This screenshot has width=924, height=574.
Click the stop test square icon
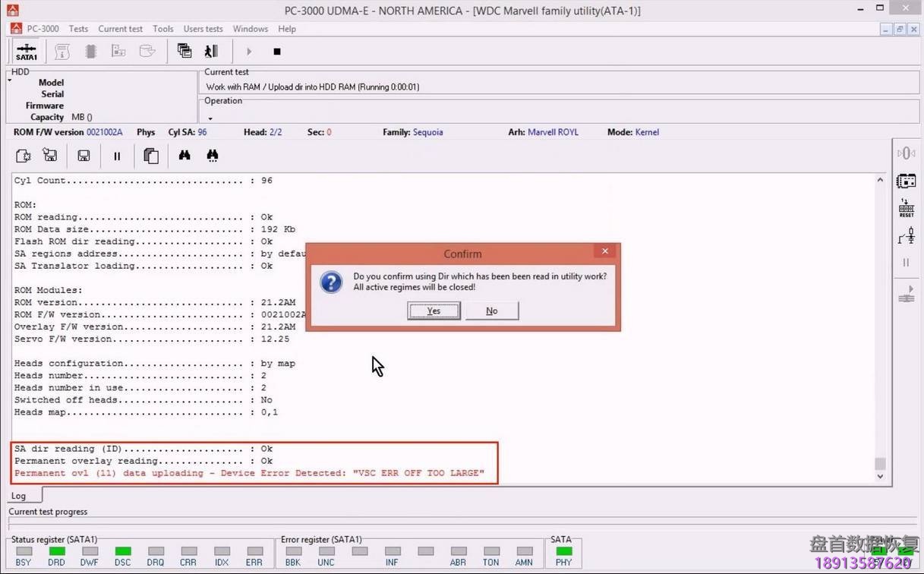pos(276,51)
